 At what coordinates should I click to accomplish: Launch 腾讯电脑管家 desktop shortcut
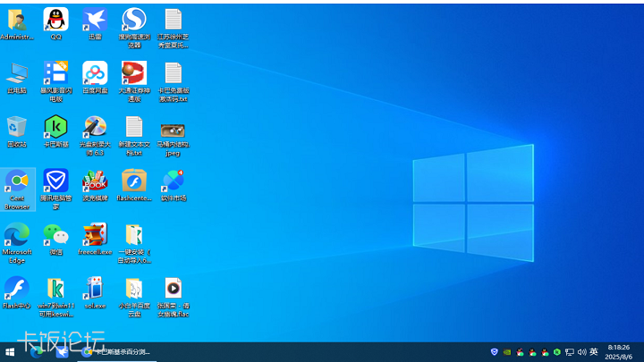55,189
